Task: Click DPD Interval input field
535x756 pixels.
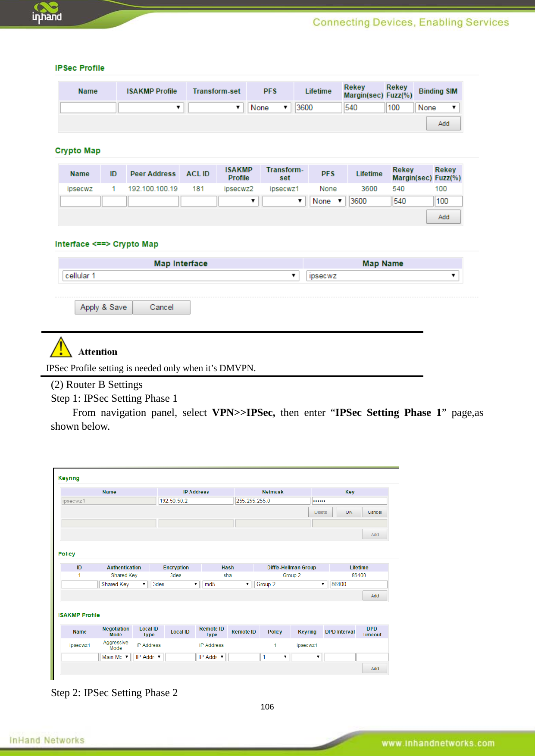Action: 340,657
